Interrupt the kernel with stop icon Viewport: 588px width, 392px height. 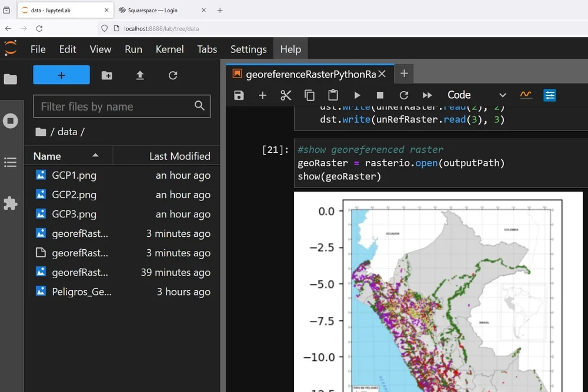pyautogui.click(x=380, y=95)
